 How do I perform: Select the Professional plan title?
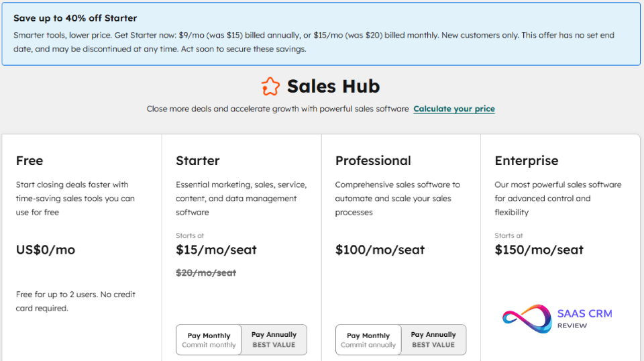373,160
